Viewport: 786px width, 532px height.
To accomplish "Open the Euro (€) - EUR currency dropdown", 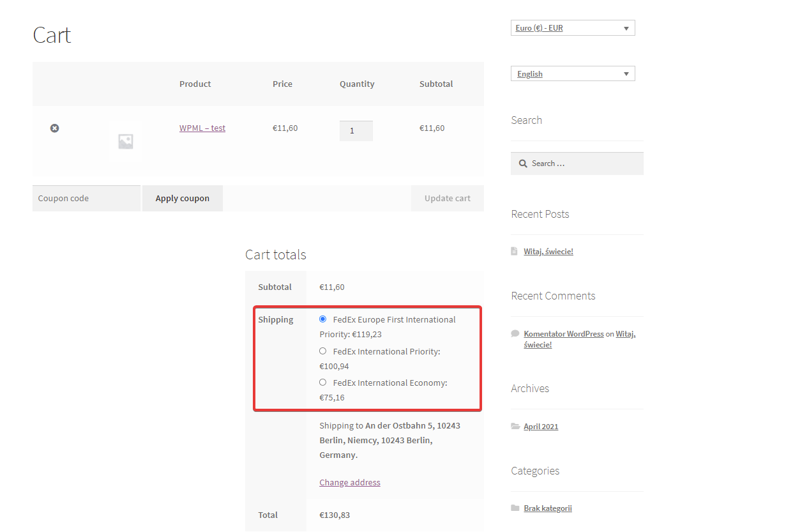I will point(573,27).
